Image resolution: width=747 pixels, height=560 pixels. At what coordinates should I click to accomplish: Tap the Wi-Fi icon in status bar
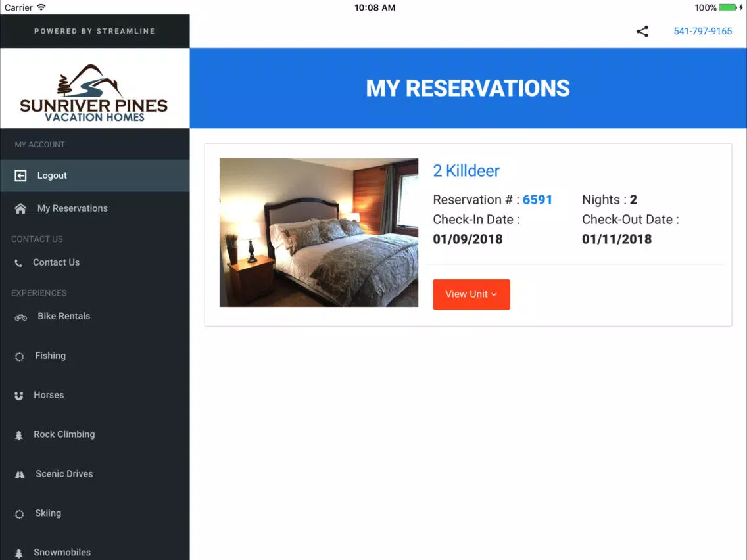point(41,7)
